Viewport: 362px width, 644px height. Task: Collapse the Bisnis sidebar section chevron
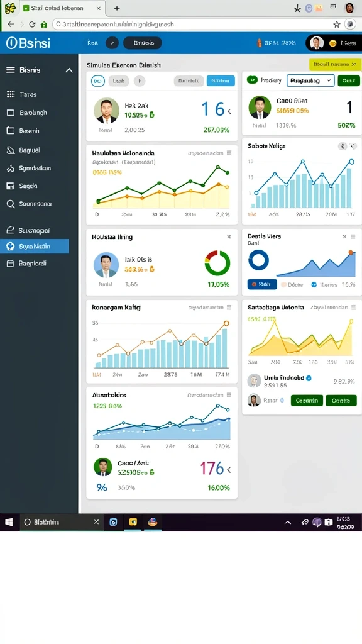69,70
